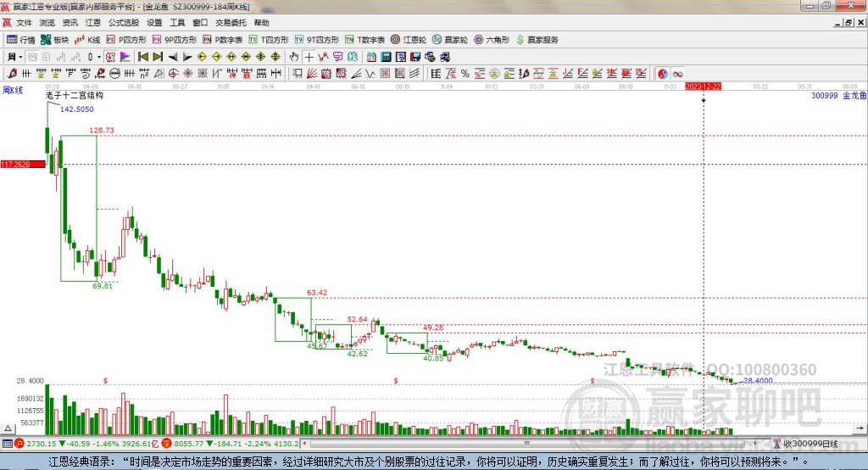Viewport: 868px width, 470px height.
Task: Open the 9T四方形 tool
Action: pos(317,40)
